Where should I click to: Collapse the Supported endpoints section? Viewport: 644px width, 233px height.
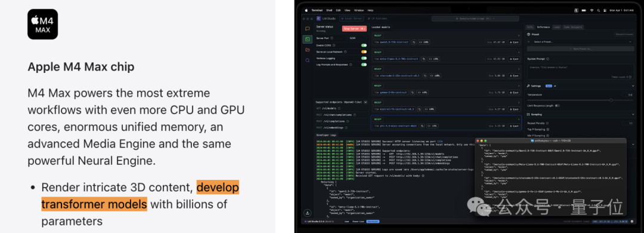click(x=366, y=102)
